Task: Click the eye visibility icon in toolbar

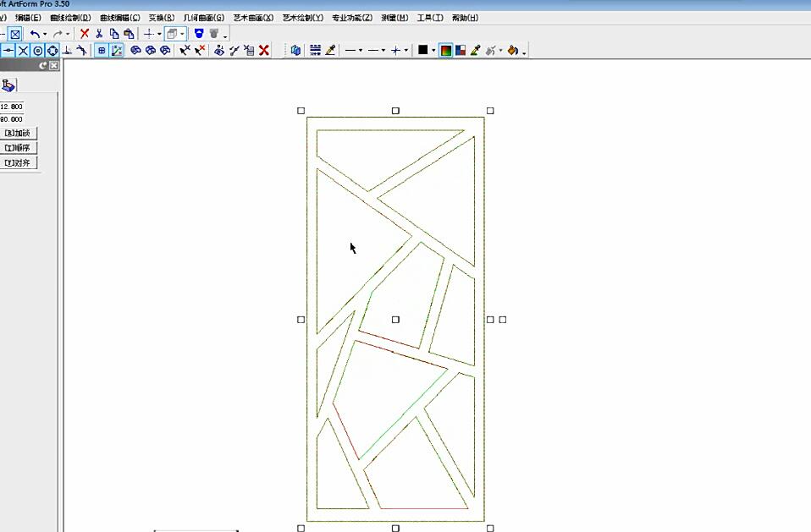Action: coord(219,51)
